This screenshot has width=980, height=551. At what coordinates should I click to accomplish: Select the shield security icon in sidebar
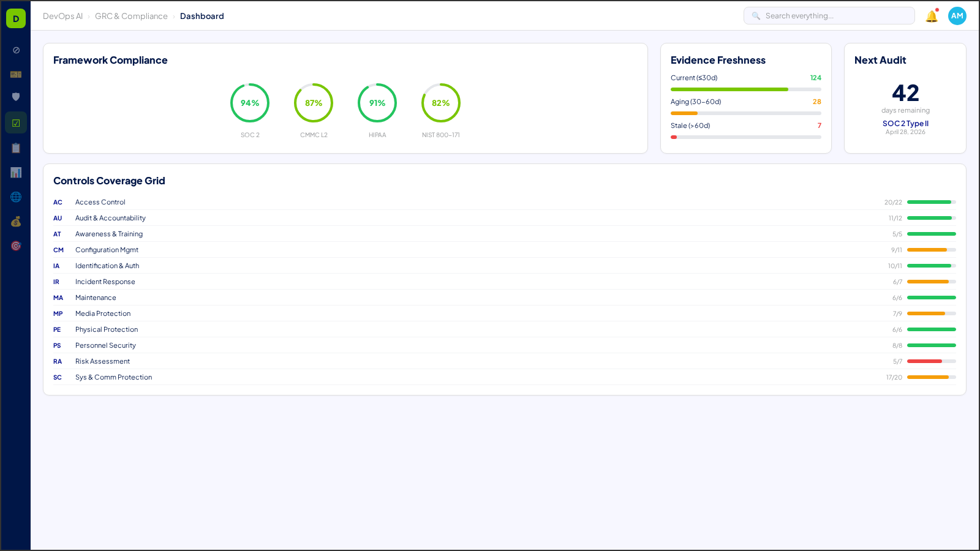15,97
